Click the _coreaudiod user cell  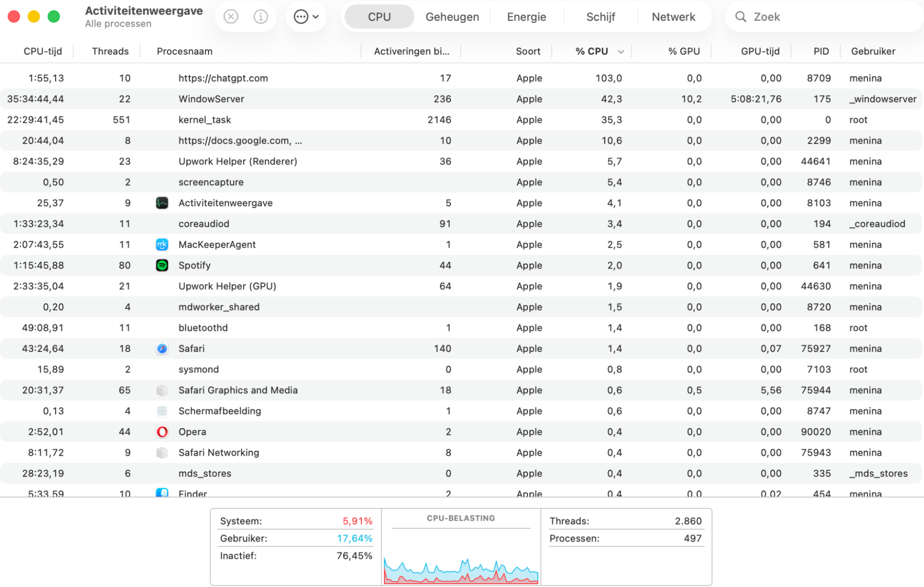[x=877, y=224]
